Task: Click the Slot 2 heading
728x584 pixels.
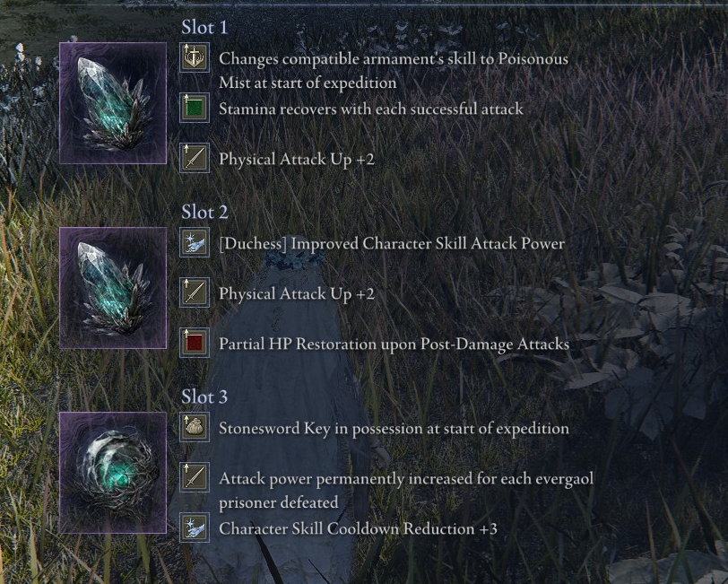Action: click(x=204, y=213)
